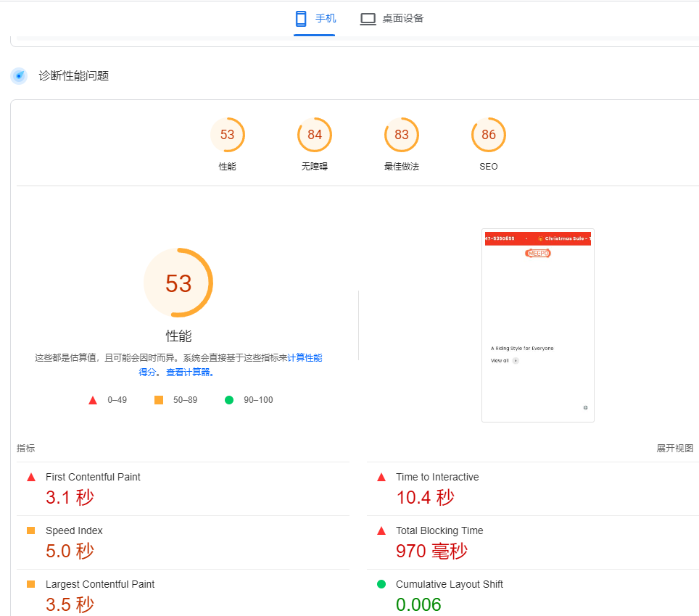Click the large 53 performance gauge
The image size is (699, 616).
[178, 283]
